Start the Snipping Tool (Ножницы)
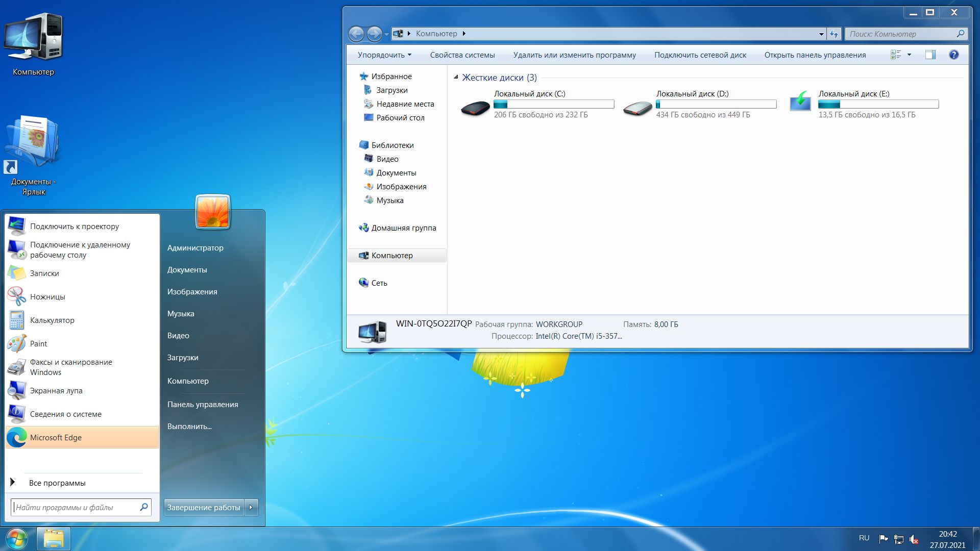980x551 pixels. (x=47, y=296)
